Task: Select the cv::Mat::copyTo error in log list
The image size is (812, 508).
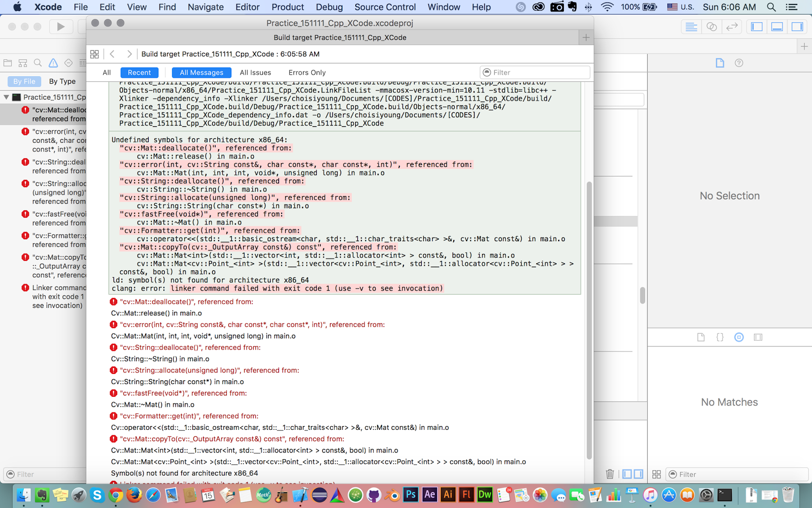Action: [x=232, y=439]
